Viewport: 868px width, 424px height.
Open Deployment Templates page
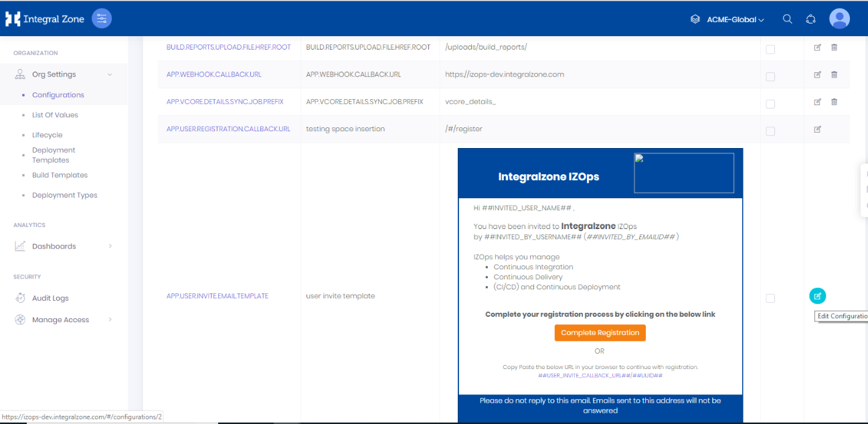pos(54,155)
